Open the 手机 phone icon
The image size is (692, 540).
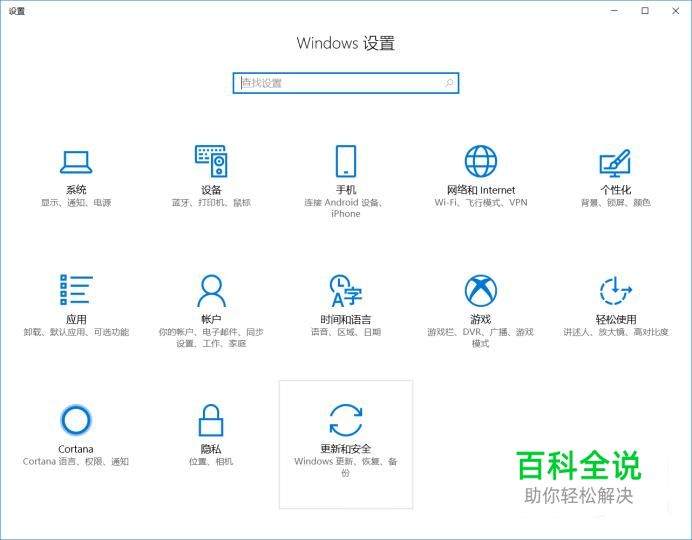coord(346,161)
